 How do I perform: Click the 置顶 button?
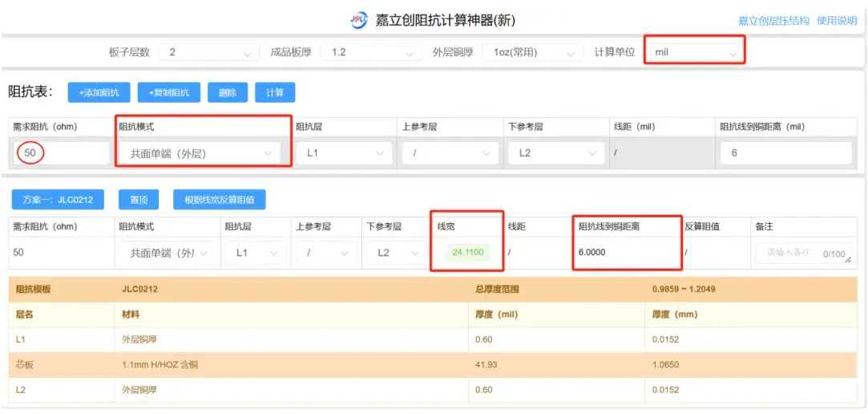coord(139,200)
